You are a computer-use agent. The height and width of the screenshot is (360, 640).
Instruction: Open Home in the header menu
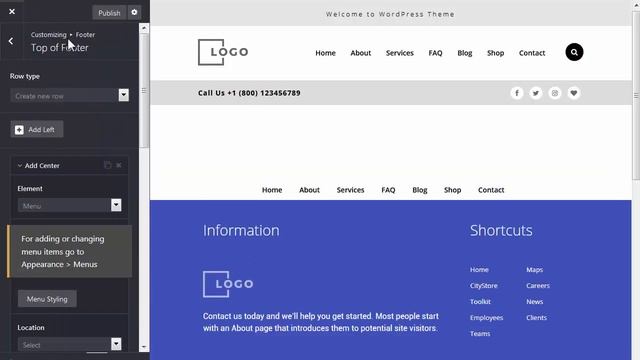coord(325,53)
